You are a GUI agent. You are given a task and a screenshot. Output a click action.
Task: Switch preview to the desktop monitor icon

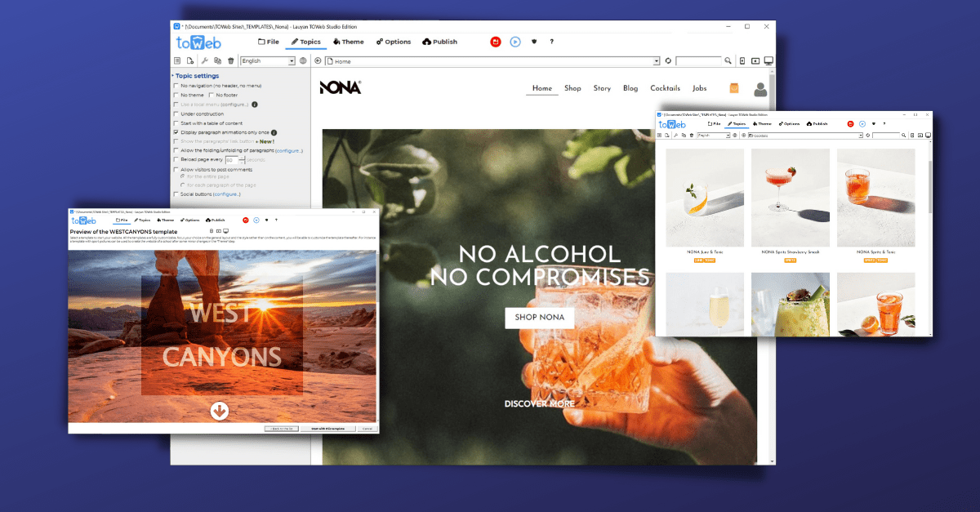[x=768, y=60]
